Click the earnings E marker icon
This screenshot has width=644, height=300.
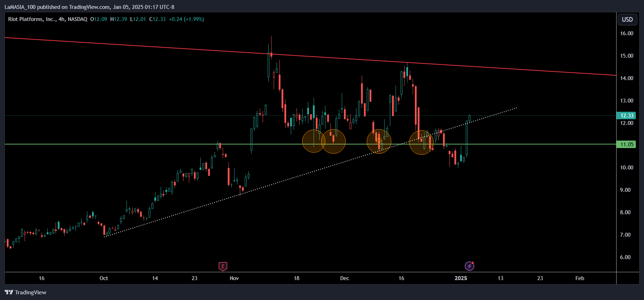(x=223, y=266)
